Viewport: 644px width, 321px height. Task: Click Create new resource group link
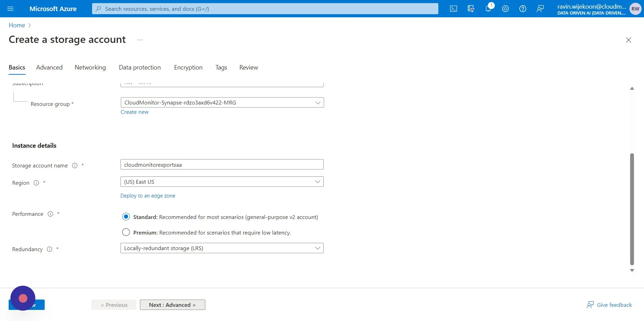(x=135, y=112)
